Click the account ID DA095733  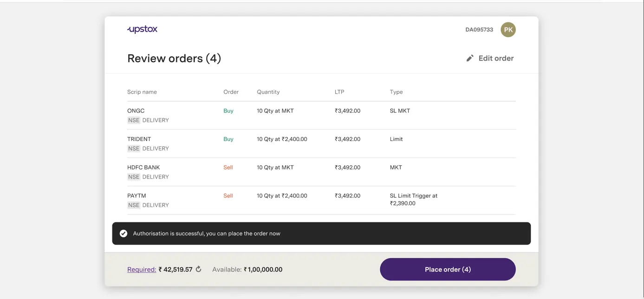click(479, 30)
